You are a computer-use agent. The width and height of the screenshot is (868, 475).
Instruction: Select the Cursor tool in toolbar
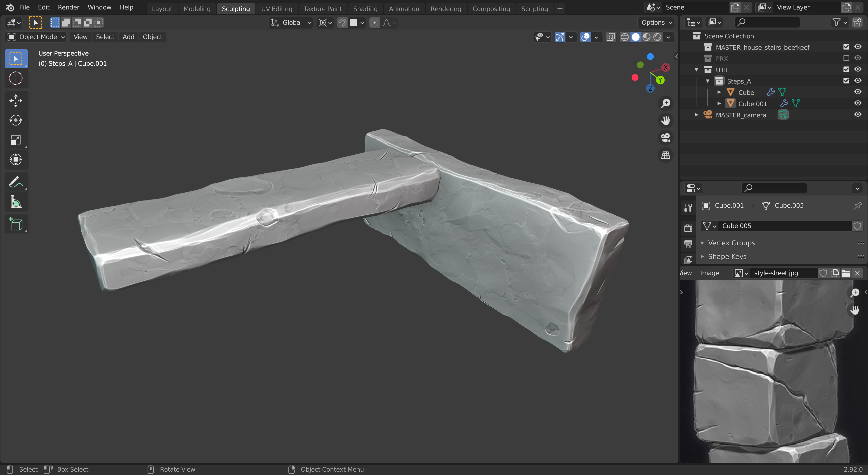point(16,78)
